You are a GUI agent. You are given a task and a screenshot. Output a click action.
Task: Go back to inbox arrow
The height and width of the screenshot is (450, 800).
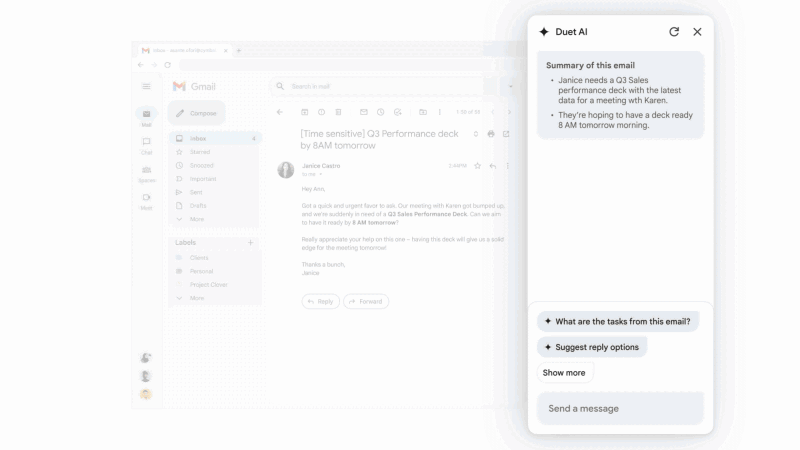click(280, 112)
